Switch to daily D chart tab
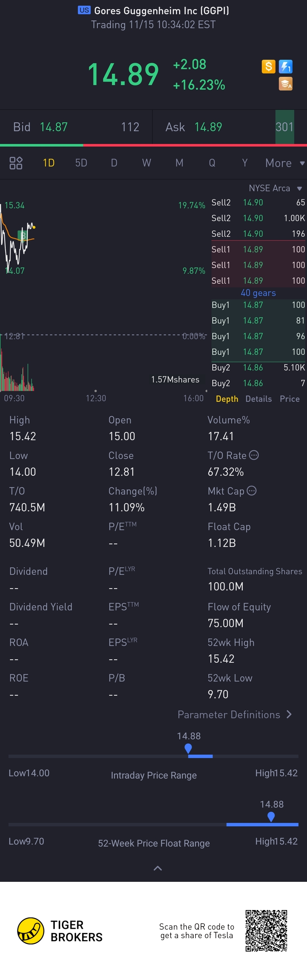The image size is (307, 980). click(x=114, y=163)
